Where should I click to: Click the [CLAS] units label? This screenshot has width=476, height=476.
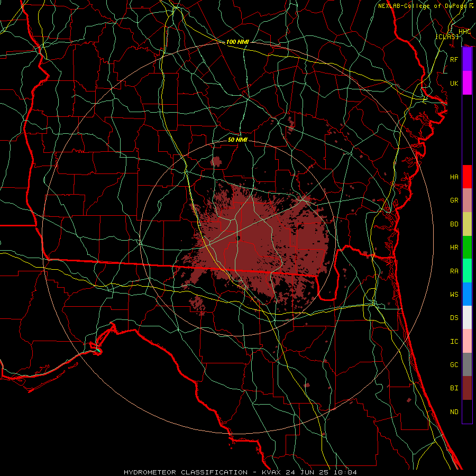click(x=447, y=36)
